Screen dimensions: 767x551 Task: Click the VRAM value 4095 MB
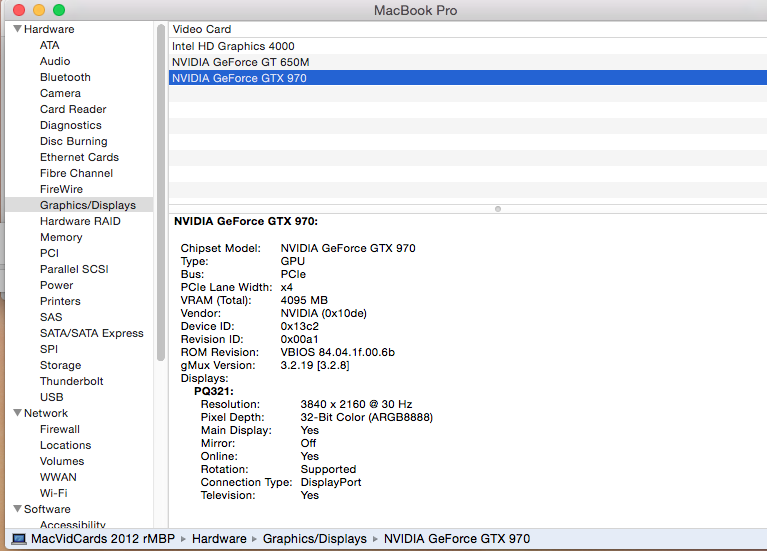(x=304, y=300)
